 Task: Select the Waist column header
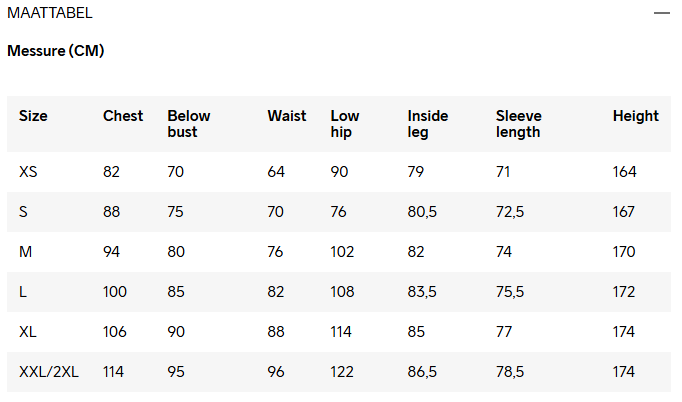[287, 116]
